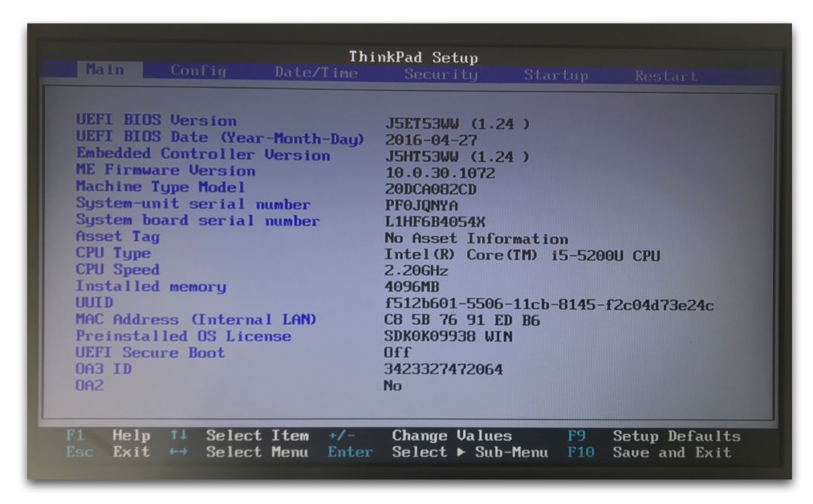This screenshot has width=813, height=504.
Task: Select UEFI BIOS Date (Year-Month-Day) label
Action: click(220, 137)
